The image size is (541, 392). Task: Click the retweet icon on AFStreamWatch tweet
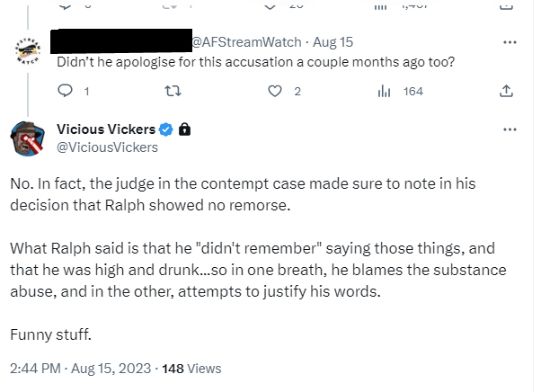pyautogui.click(x=173, y=91)
